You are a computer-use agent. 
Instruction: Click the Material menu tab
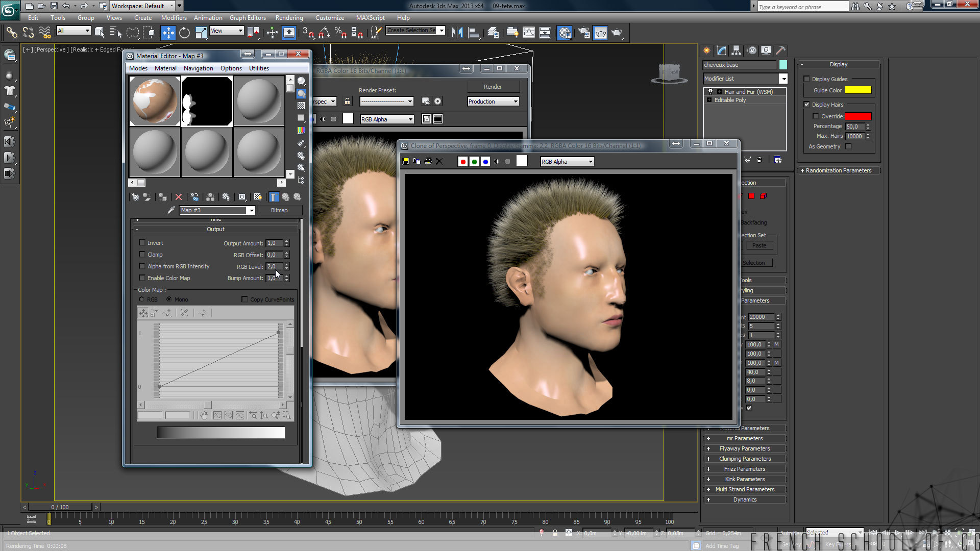165,67
